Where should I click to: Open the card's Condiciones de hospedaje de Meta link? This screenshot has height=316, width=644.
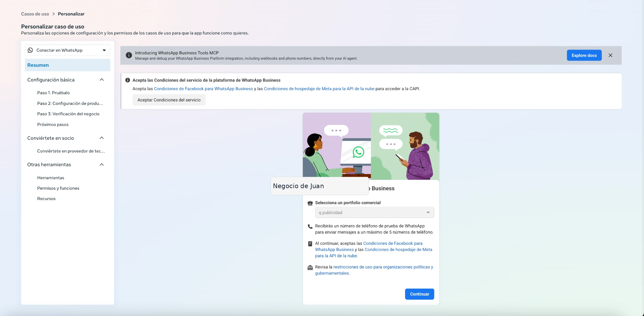(x=374, y=253)
